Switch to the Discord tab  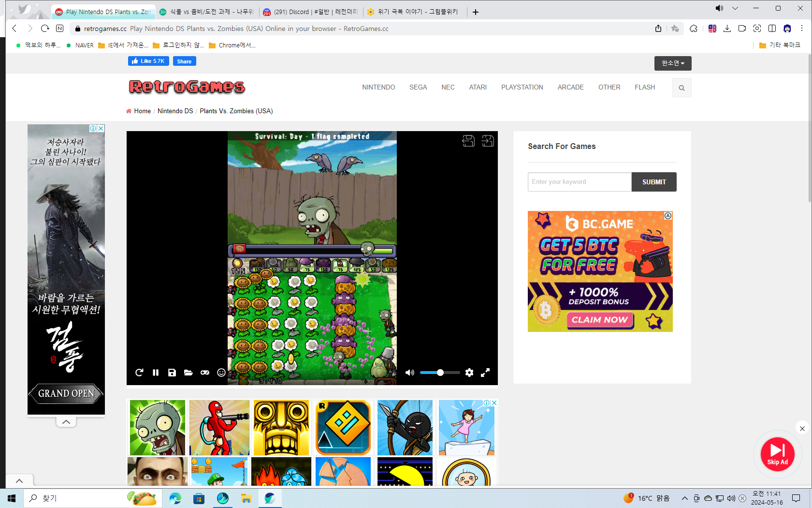[311, 12]
